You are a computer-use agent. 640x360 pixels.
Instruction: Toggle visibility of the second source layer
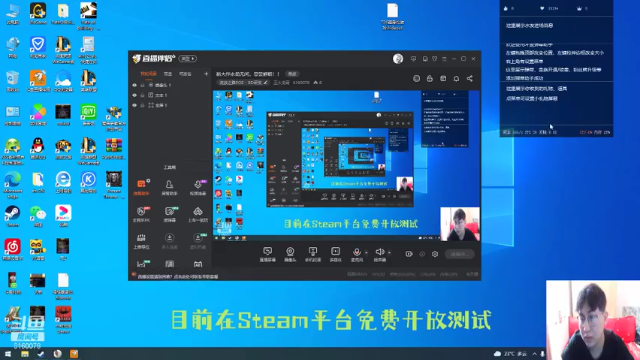[134, 95]
